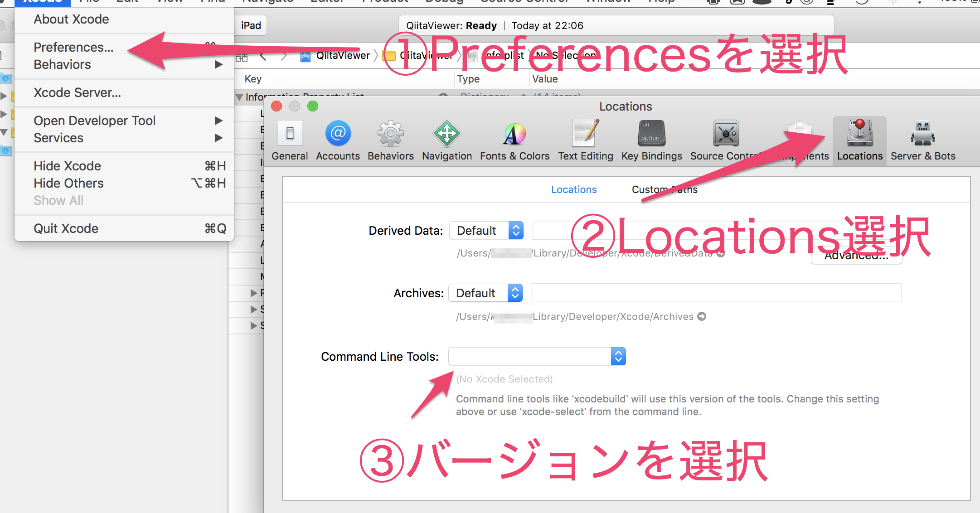Choose Hide Others menu item
The width and height of the screenshot is (980, 513).
[124, 183]
